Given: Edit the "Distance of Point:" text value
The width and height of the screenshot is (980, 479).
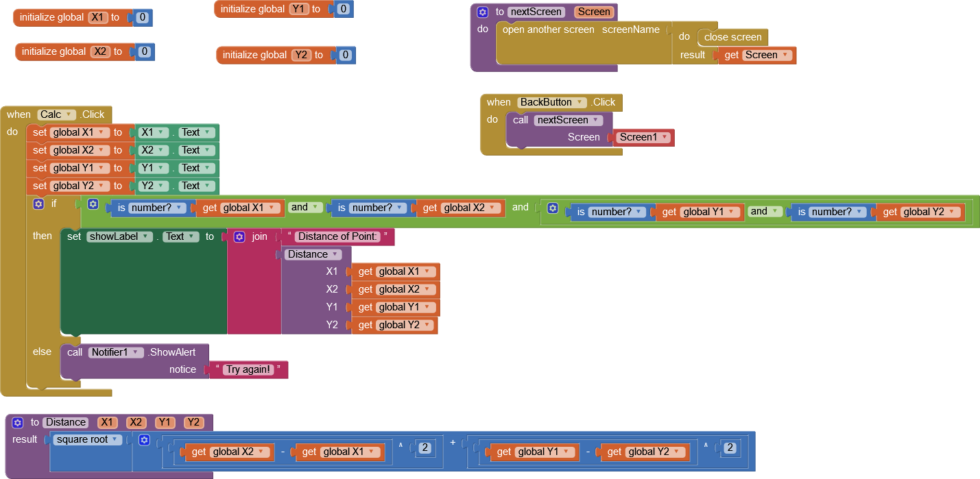Looking at the screenshot, I should 338,236.
